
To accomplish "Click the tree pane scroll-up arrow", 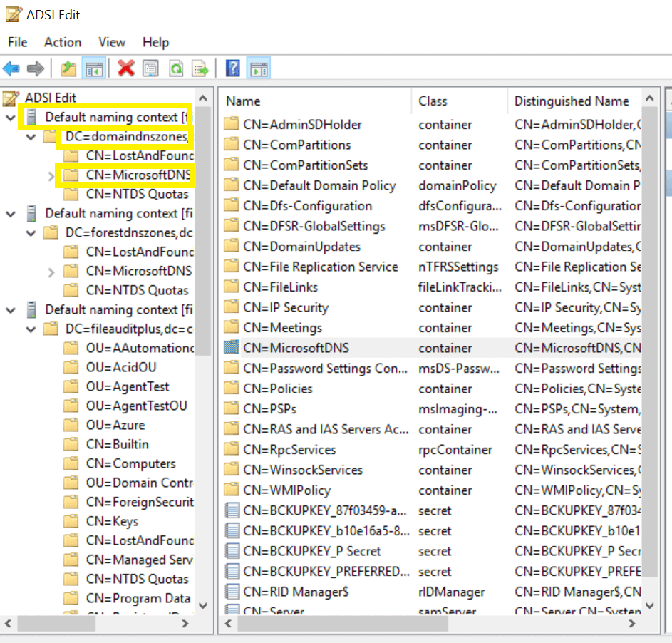I will pos(203,98).
